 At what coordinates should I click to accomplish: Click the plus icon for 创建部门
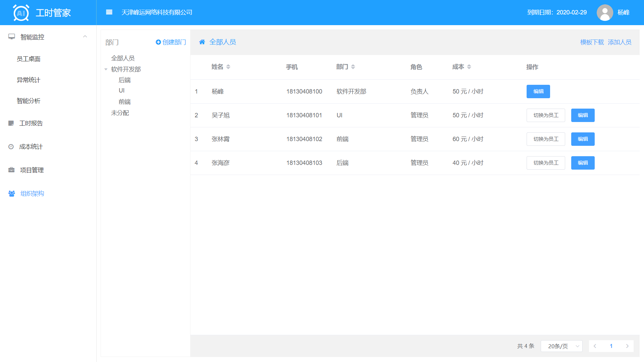point(158,42)
